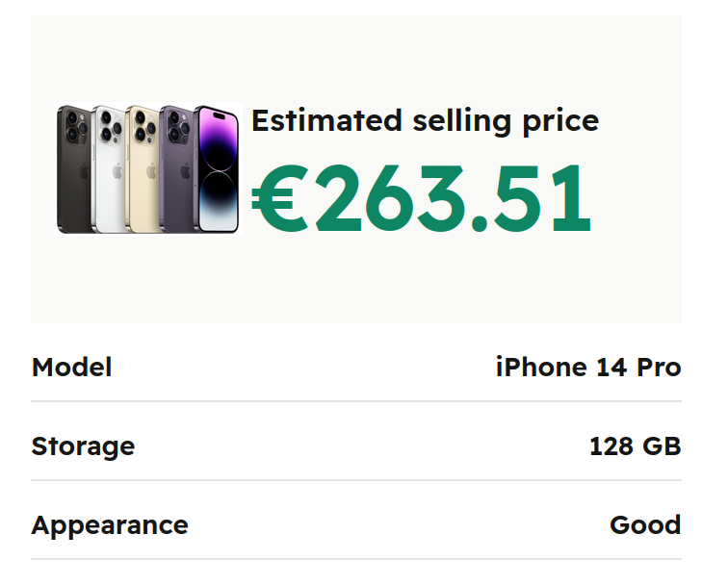Click the 'Estimated selling price' heading
The image size is (728, 585).
[425, 121]
